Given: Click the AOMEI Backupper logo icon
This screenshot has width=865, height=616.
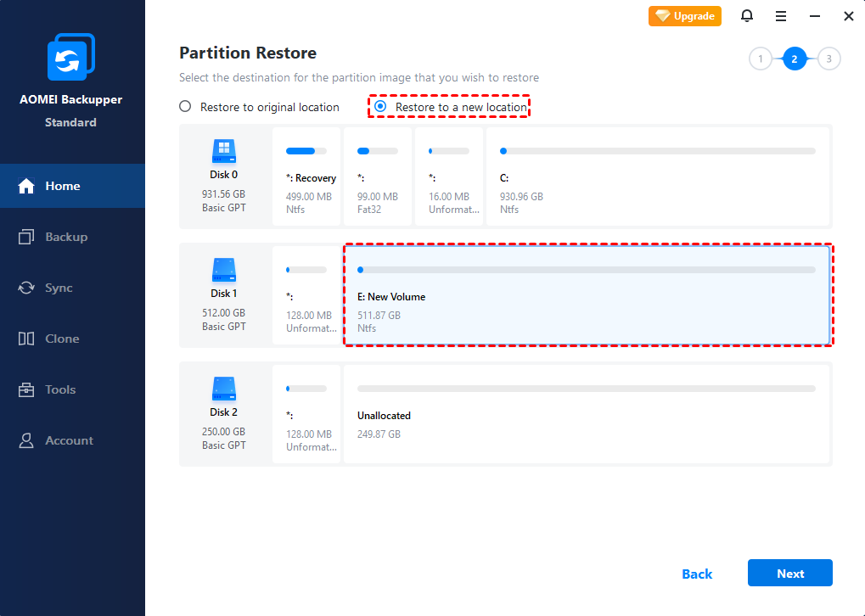Looking at the screenshot, I should (71, 57).
